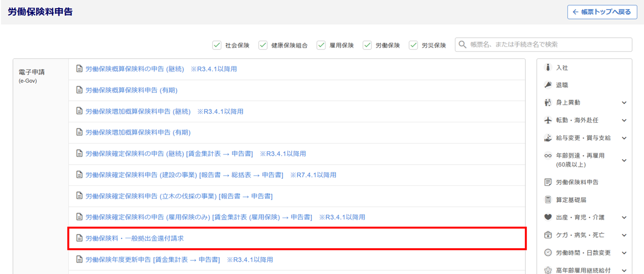Click the 出産・育児・介護 heart icon

coord(548,218)
